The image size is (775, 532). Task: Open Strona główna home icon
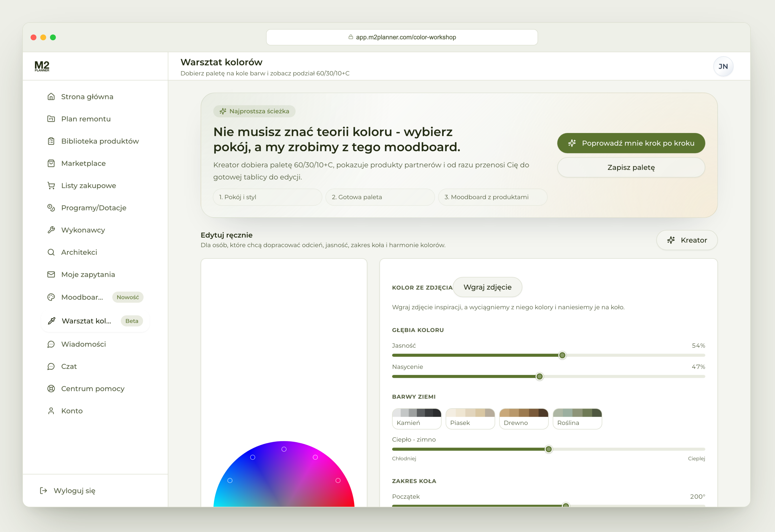tap(51, 97)
